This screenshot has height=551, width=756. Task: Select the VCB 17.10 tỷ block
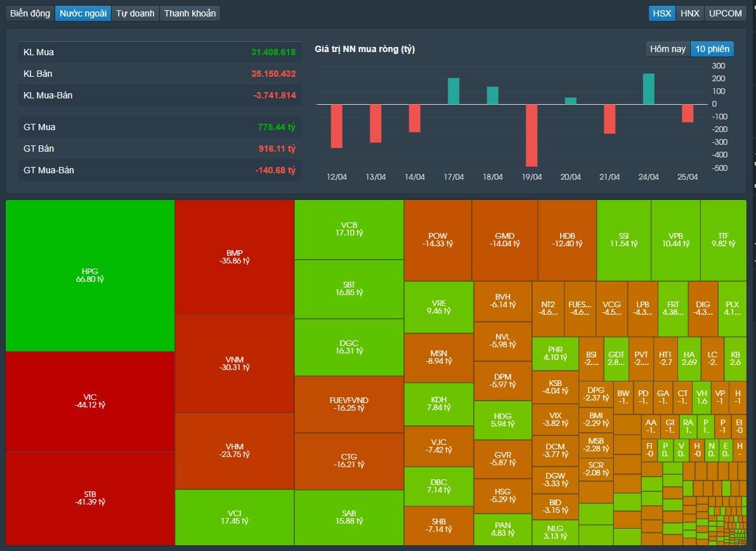coord(349,229)
